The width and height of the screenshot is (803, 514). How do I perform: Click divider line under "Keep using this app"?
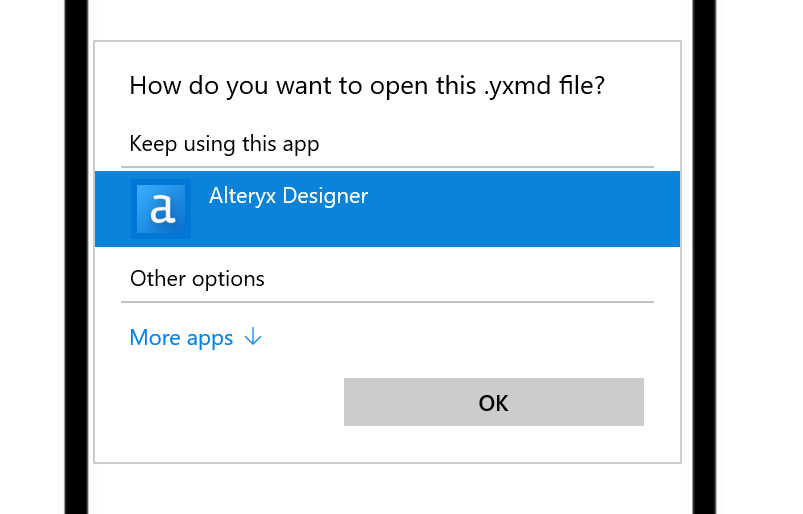click(387, 166)
